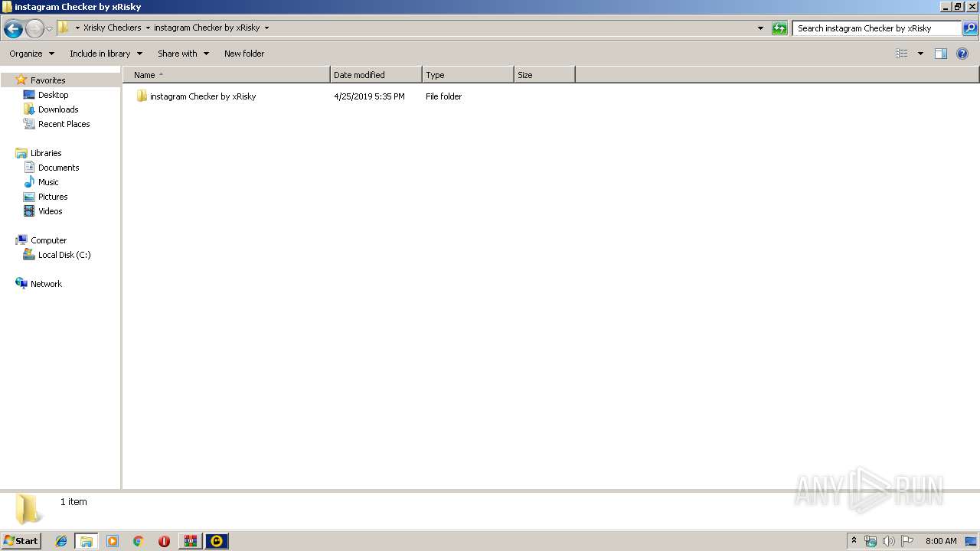Viewport: 980px width, 551px height.
Task: Click the File folder type cell
Action: coord(443,96)
